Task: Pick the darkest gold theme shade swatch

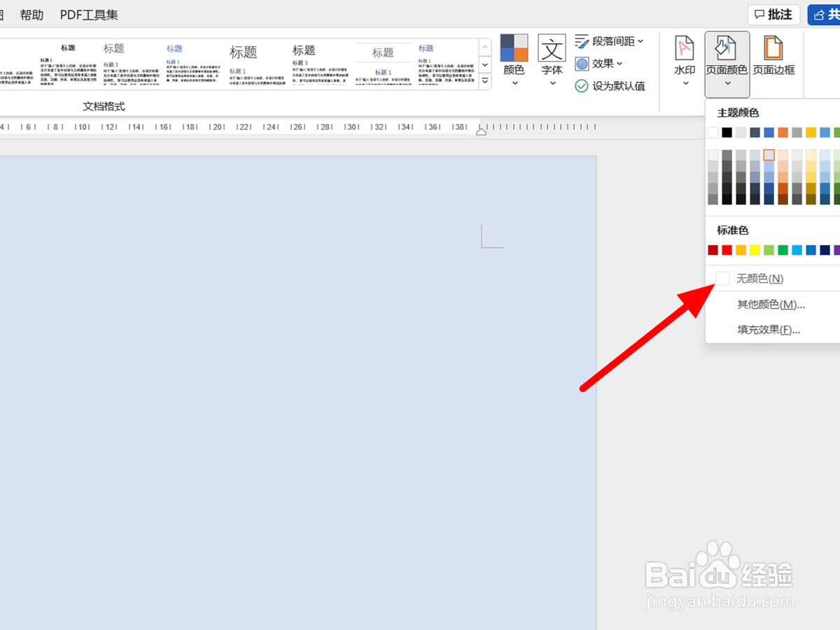Action: [811, 199]
